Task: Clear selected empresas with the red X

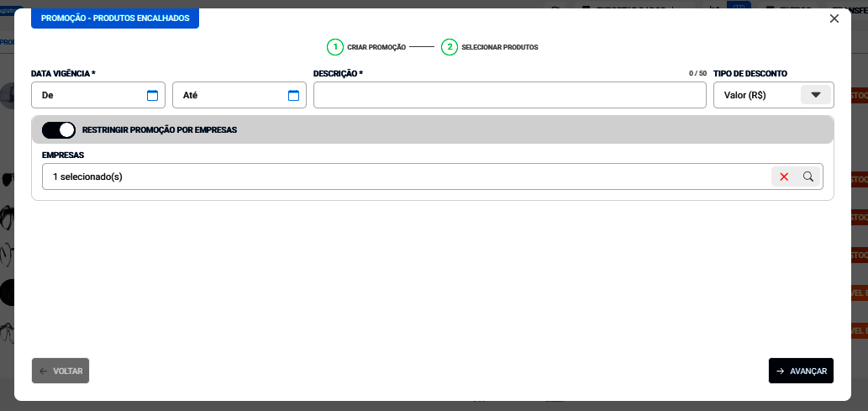Action: 784,177
